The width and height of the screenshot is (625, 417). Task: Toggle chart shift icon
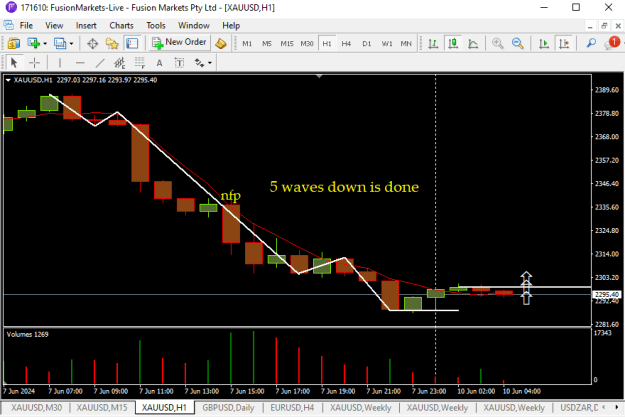[x=564, y=43]
